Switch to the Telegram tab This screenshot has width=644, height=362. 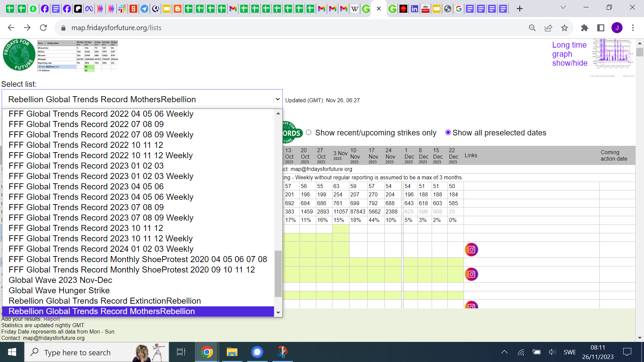point(144,9)
